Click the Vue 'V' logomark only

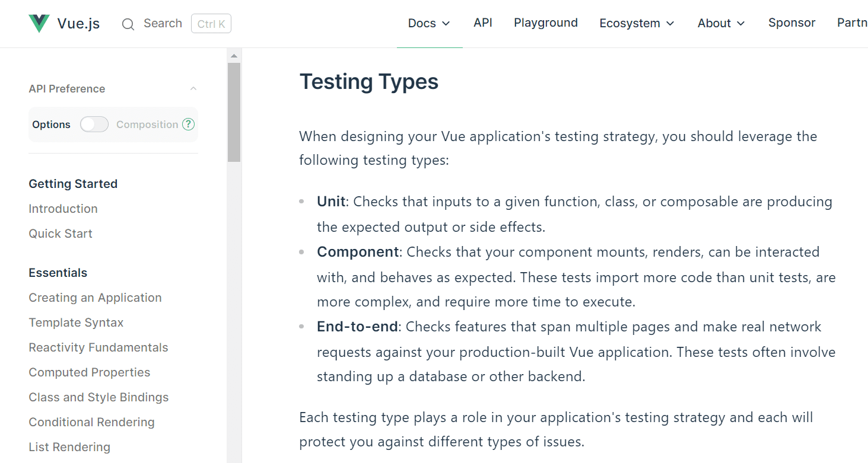pos(38,23)
